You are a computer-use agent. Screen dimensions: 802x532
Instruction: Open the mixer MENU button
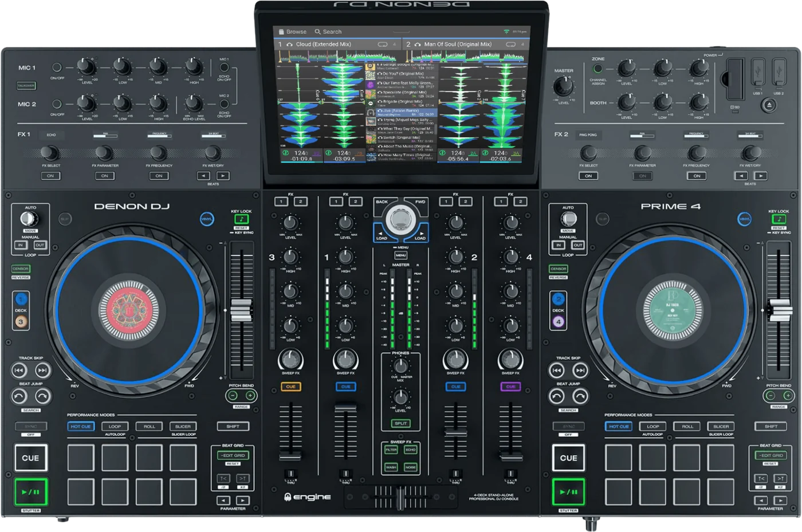(400, 255)
